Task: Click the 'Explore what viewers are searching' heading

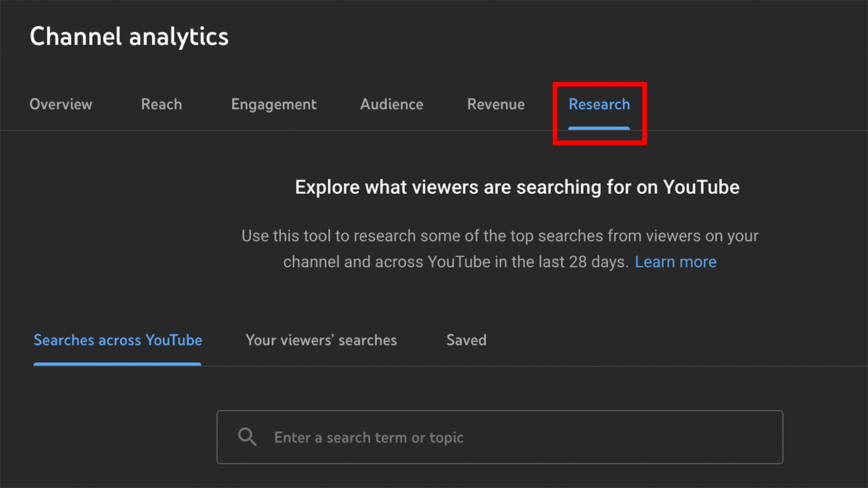Action: pyautogui.click(x=517, y=187)
